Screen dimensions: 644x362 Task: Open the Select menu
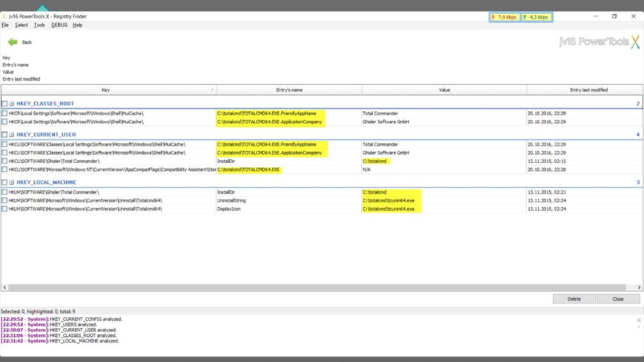pyautogui.click(x=21, y=25)
